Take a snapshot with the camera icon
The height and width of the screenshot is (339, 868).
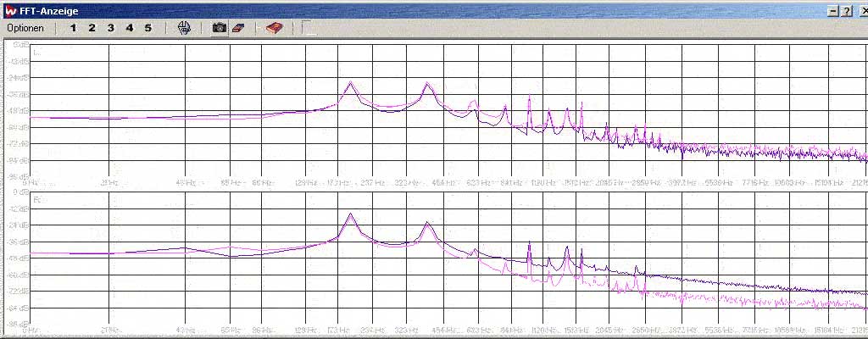tap(220, 28)
